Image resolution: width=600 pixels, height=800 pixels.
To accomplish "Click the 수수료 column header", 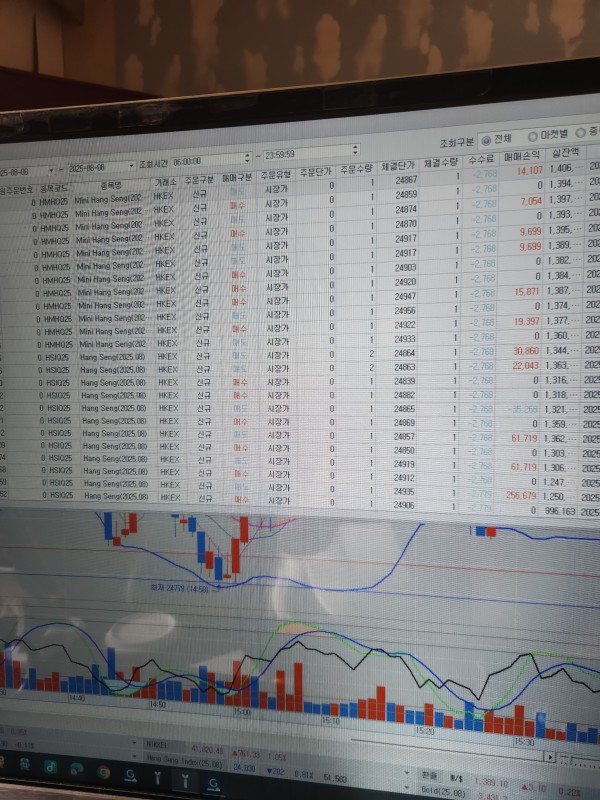I will (x=481, y=160).
